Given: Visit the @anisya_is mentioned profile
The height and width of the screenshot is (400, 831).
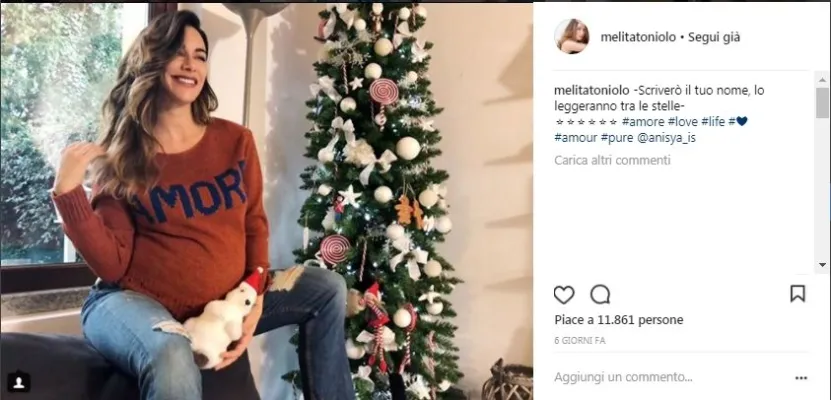Looking at the screenshot, I should [x=666, y=138].
